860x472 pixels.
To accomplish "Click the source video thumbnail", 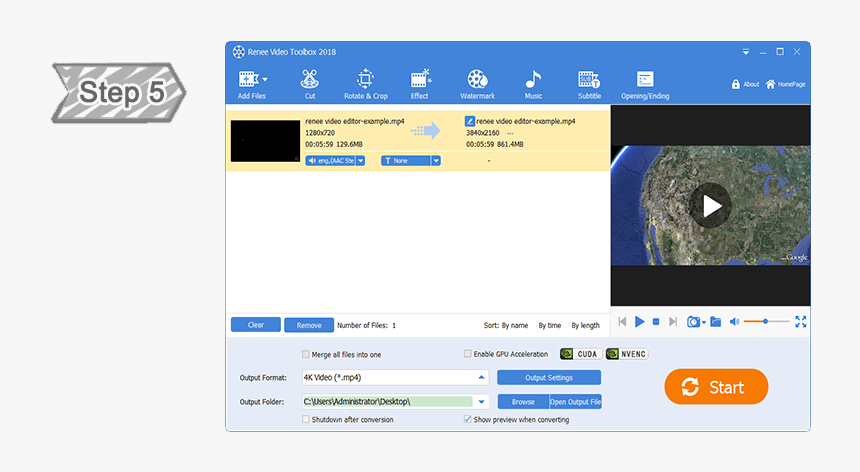I will pos(265,141).
